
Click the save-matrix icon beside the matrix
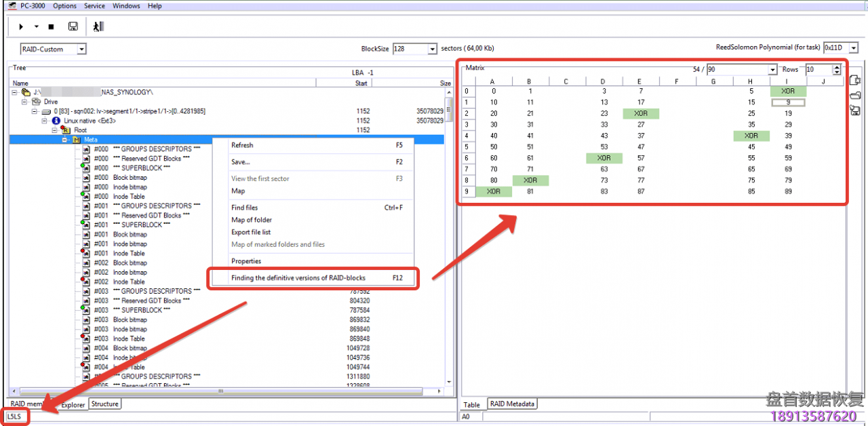pos(855,111)
